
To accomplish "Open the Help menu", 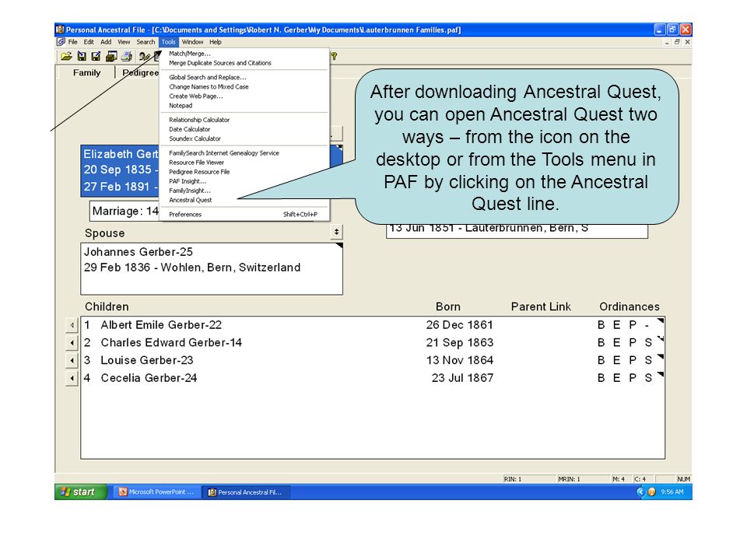I will [x=216, y=42].
